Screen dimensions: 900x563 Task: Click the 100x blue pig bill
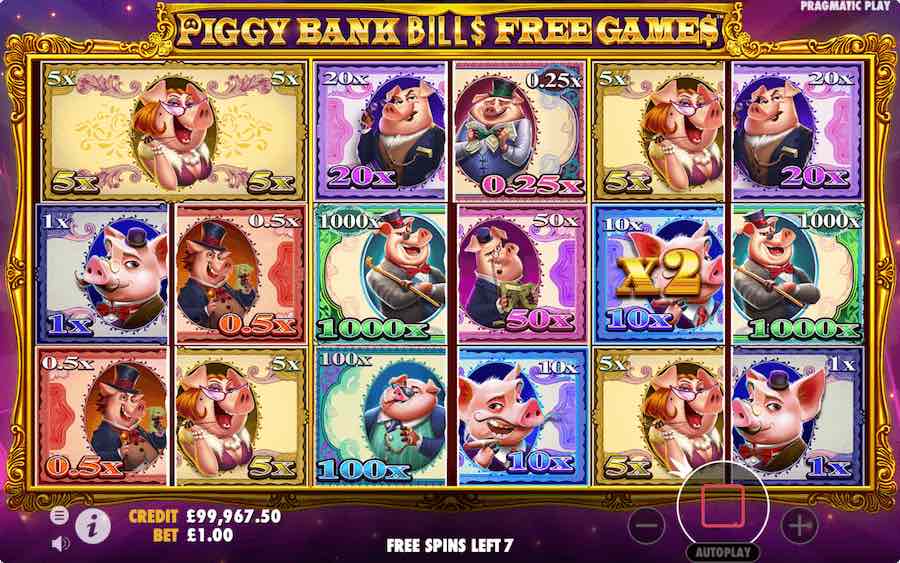pyautogui.click(x=381, y=416)
